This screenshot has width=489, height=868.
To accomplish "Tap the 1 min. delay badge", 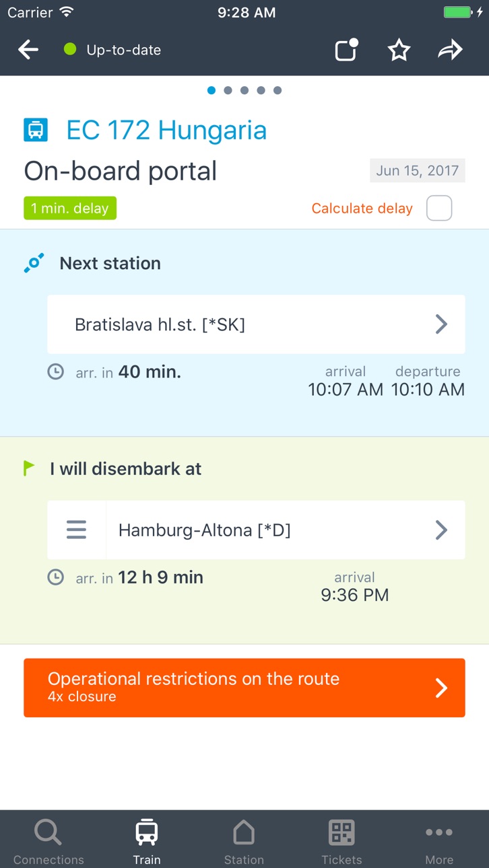I will [70, 209].
